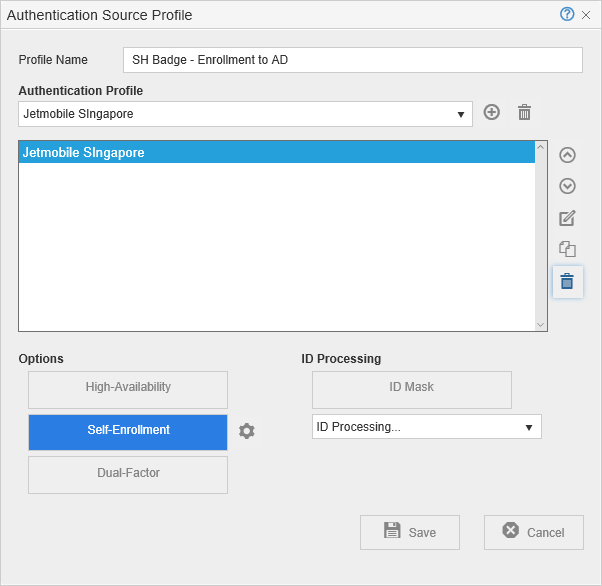Add authentication profile with plus icon
The height and width of the screenshot is (586, 602).
click(491, 113)
